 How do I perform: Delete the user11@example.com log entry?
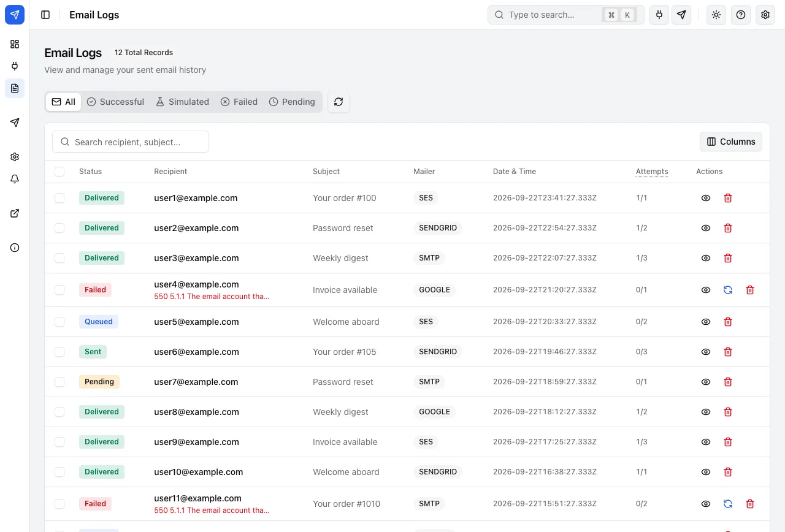pyautogui.click(x=750, y=504)
